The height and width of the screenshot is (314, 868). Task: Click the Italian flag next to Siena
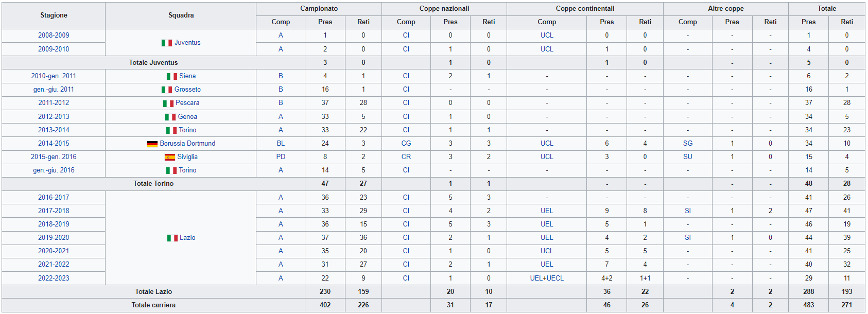[x=171, y=76]
